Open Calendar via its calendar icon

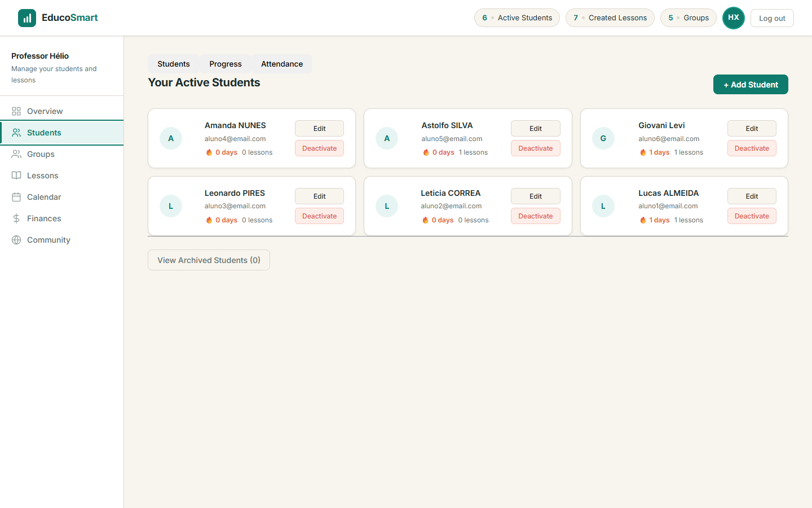[16, 197]
